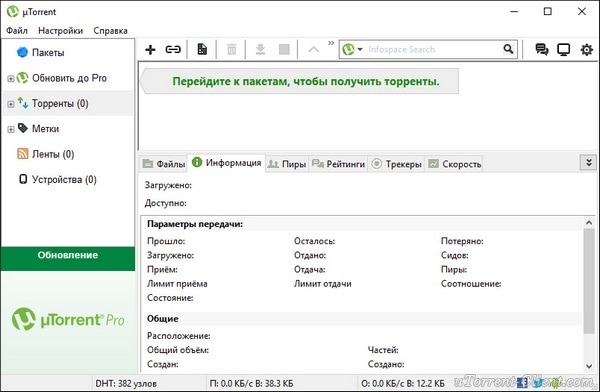Click the magnifier search icon
Image resolution: width=600 pixels, height=392 pixels.
508,49
